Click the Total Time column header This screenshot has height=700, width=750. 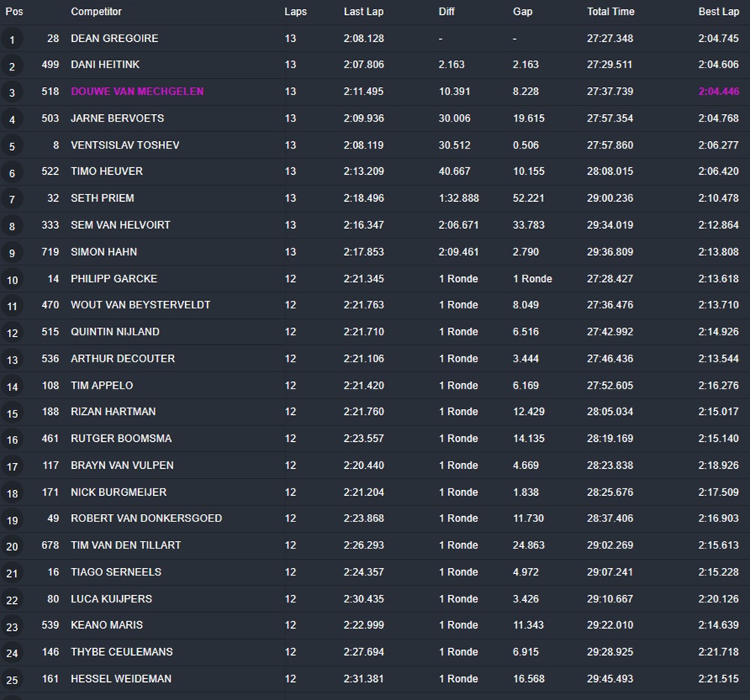(x=610, y=12)
